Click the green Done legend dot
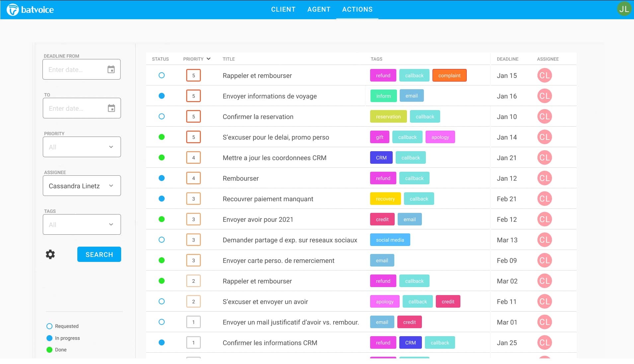Viewport: 634px width, 364px height. pyautogui.click(x=49, y=350)
